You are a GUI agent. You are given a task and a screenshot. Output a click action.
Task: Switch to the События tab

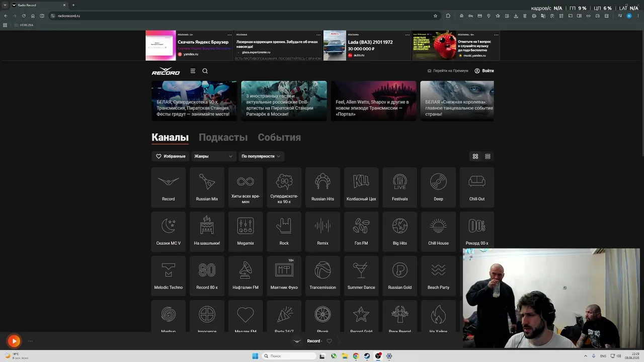tap(279, 137)
